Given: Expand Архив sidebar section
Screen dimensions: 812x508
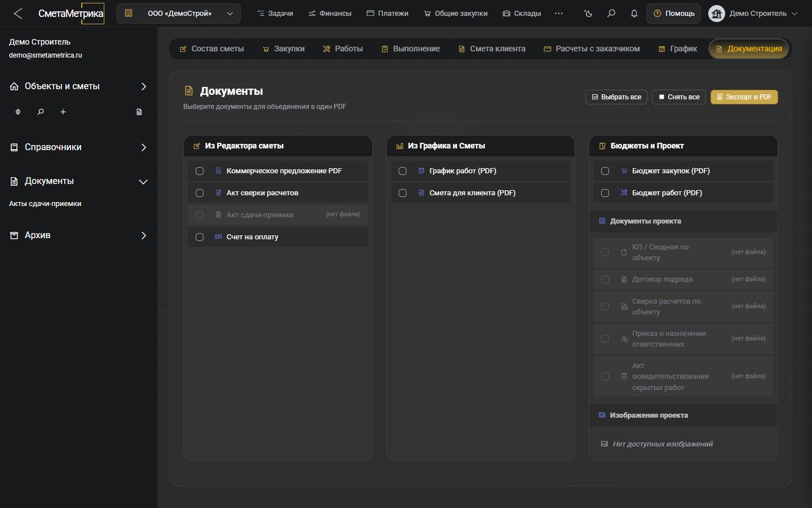Looking at the screenshot, I should tap(79, 235).
